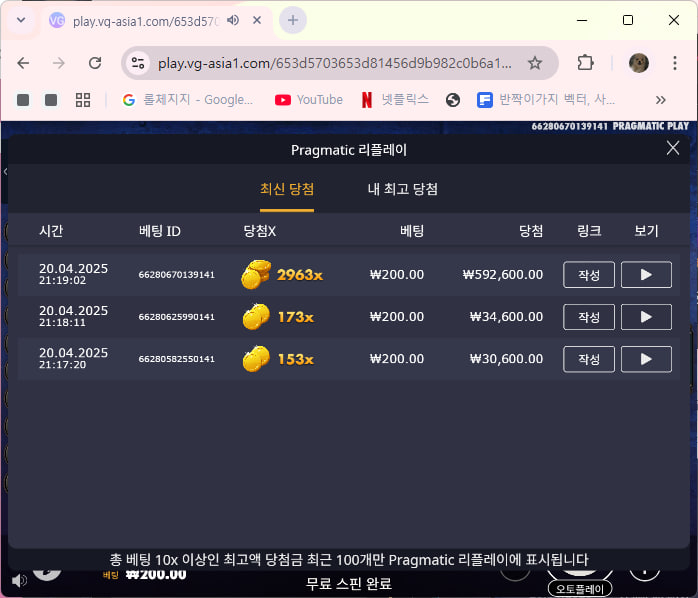Select the 최신 당첨 tab
Screen dimensions: 698x598
(287, 189)
